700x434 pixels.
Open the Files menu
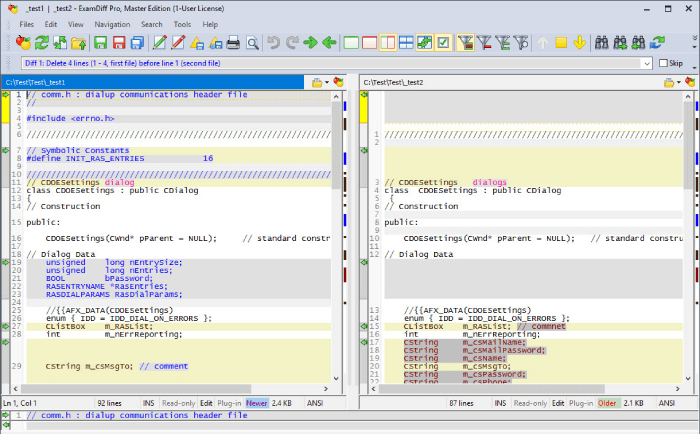coord(26,25)
